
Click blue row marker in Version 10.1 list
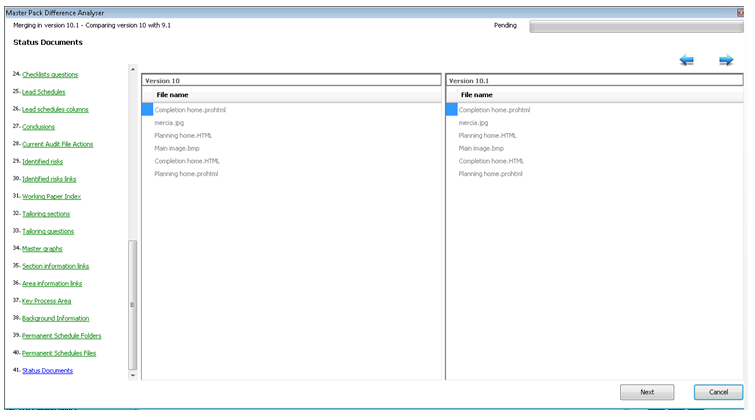tap(451, 109)
